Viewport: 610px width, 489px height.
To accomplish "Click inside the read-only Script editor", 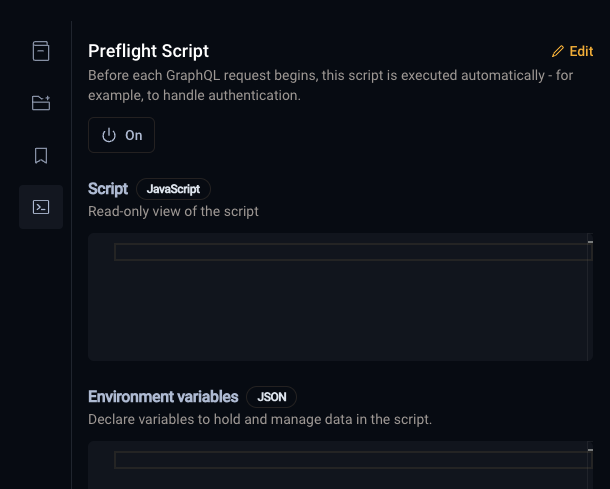I will (x=340, y=300).
